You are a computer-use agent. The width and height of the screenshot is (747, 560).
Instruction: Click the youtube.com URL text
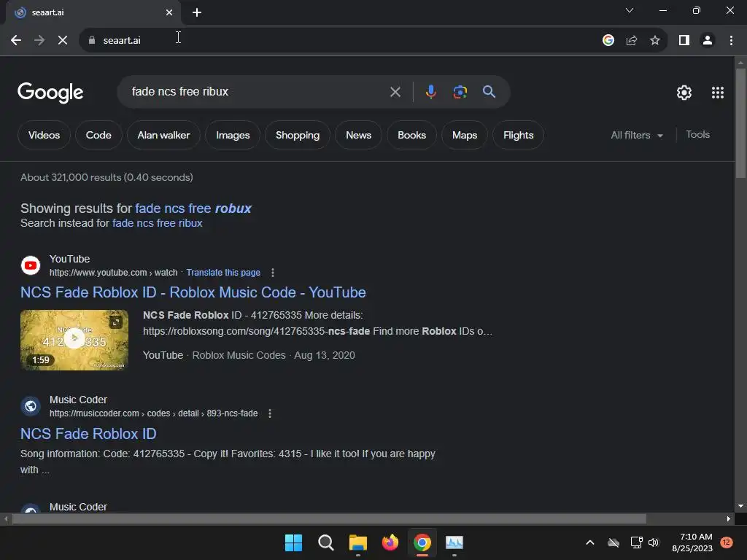click(113, 273)
